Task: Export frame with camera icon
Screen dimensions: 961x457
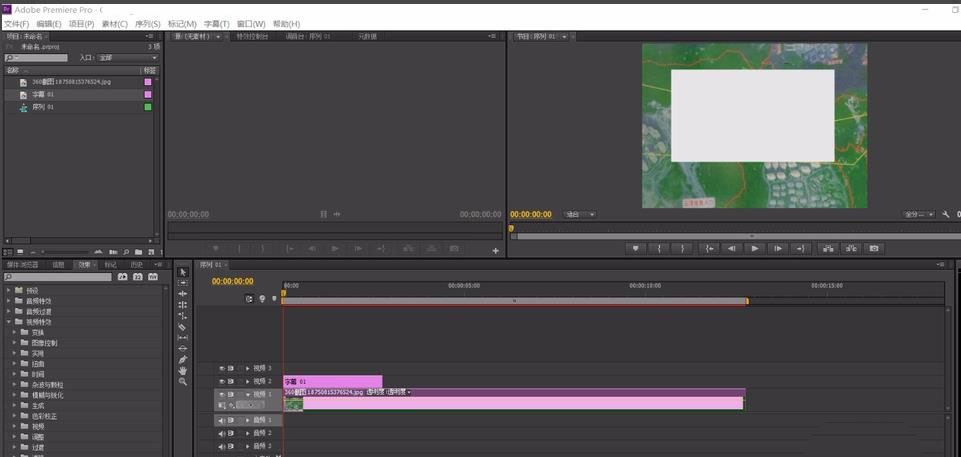Action: [x=875, y=249]
